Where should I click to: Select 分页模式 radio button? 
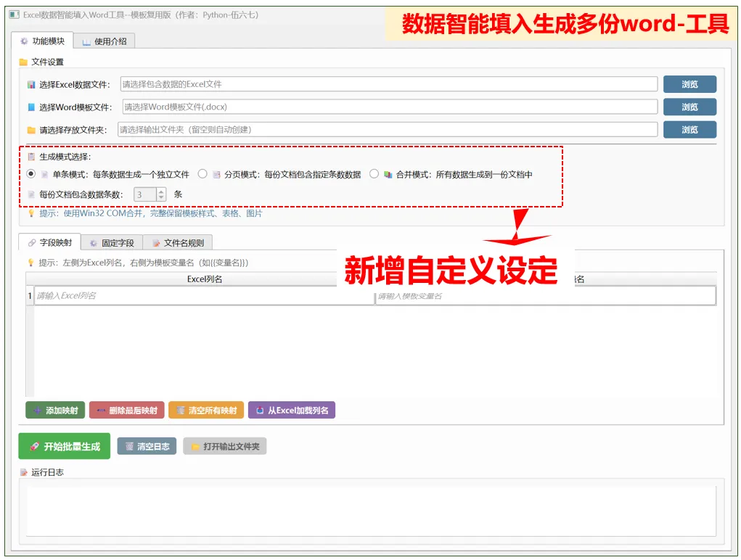tap(202, 174)
